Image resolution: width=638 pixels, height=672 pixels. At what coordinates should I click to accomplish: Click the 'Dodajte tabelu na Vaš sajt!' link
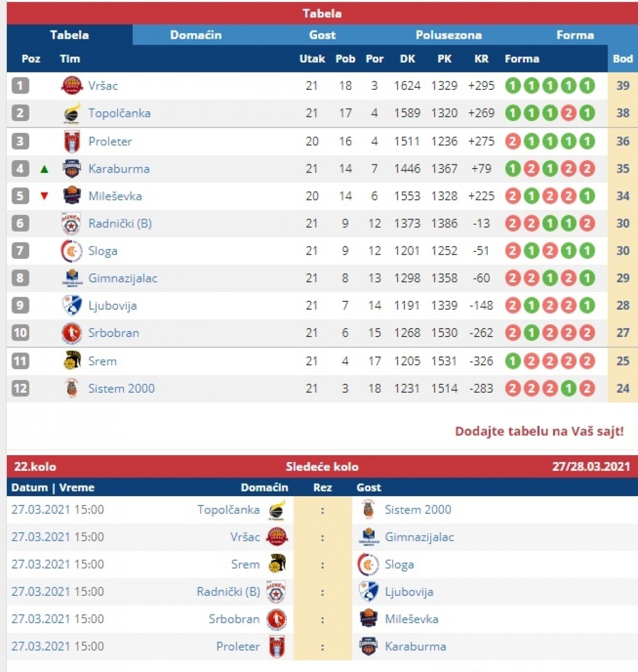coord(539,432)
